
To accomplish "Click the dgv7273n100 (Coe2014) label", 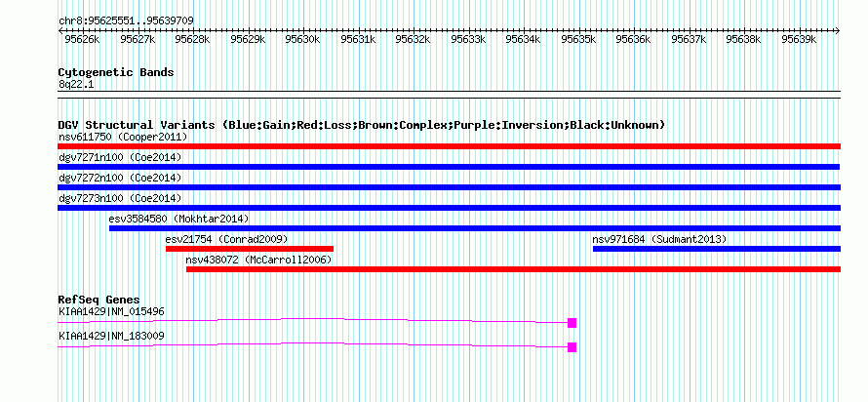I will coord(120,198).
